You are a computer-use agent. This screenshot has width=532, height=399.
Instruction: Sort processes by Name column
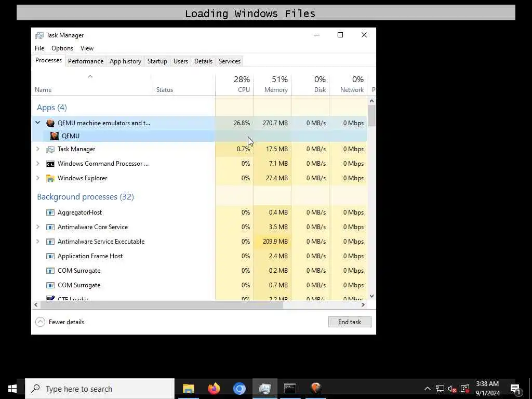point(92,84)
